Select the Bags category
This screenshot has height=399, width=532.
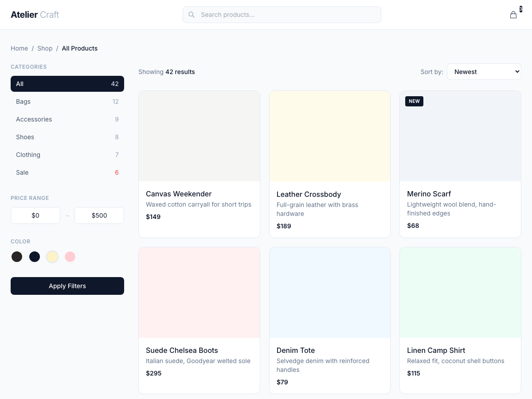[x=67, y=102]
